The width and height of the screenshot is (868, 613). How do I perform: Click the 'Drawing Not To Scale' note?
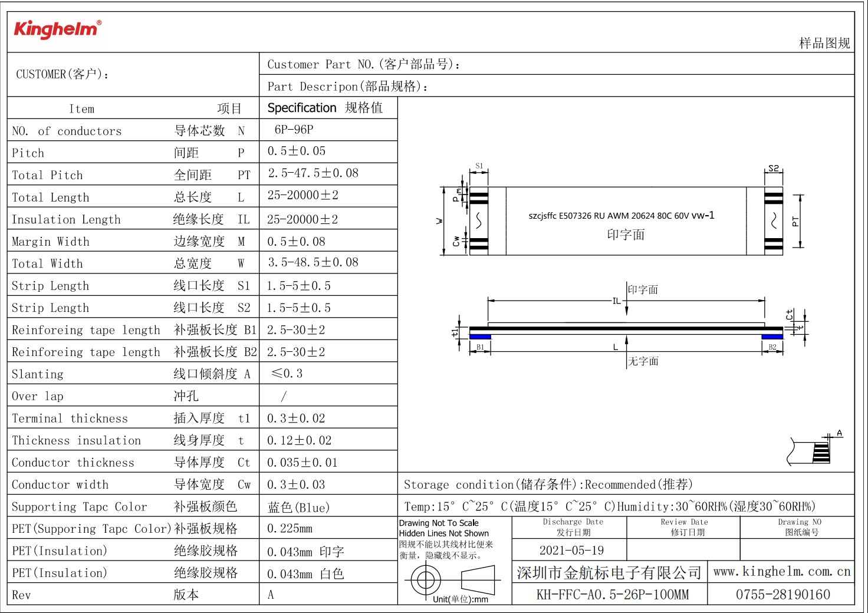(x=439, y=523)
